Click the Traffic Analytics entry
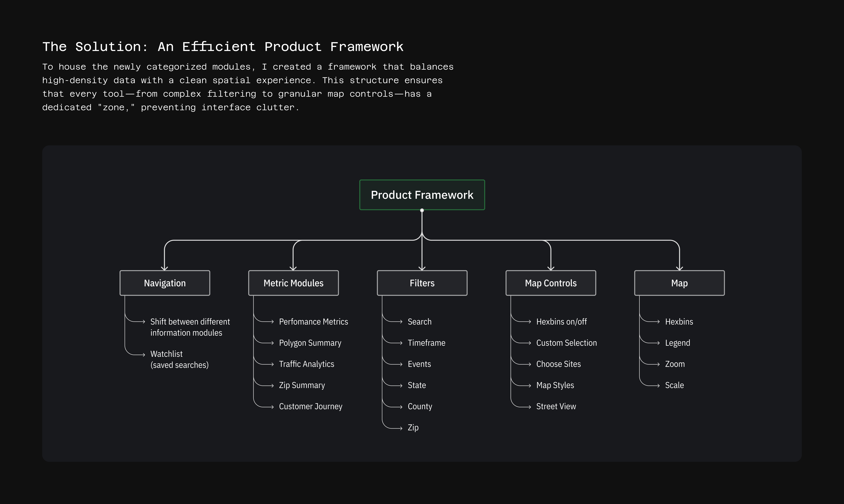The height and width of the screenshot is (504, 844). pyautogui.click(x=306, y=364)
